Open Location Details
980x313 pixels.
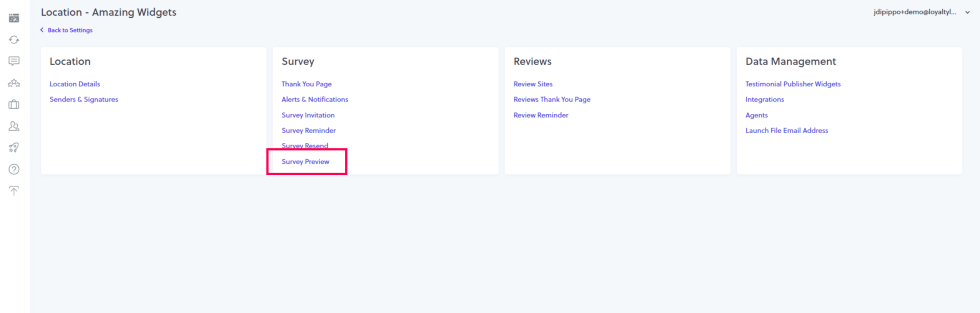pyautogui.click(x=75, y=84)
